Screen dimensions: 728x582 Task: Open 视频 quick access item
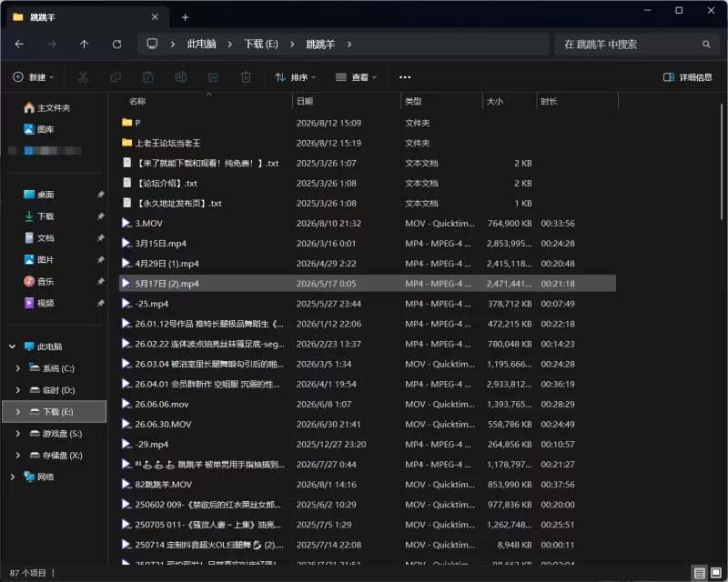[x=38, y=303]
